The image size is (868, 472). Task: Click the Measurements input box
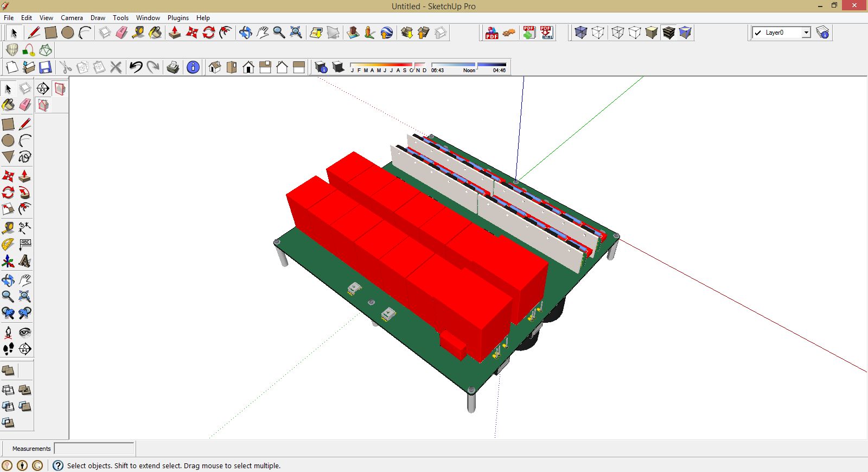point(94,449)
